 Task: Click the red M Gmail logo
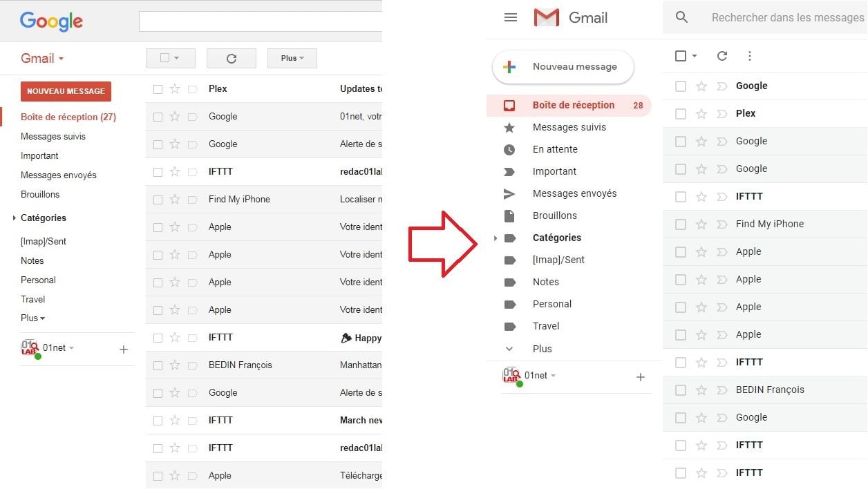coord(546,18)
